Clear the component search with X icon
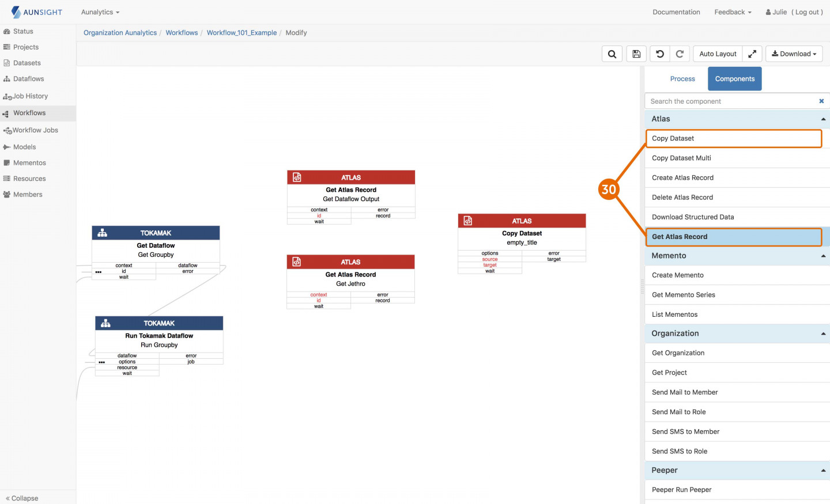This screenshot has height=504, width=830. (821, 101)
